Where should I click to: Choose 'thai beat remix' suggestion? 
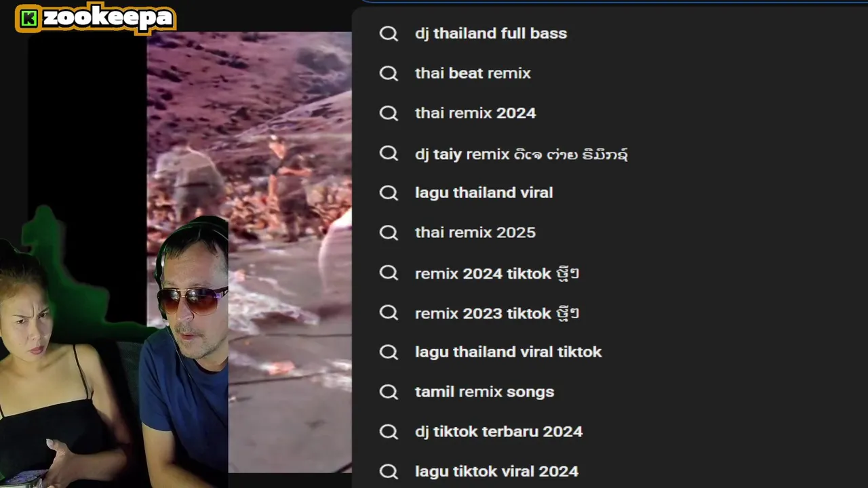click(x=610, y=73)
